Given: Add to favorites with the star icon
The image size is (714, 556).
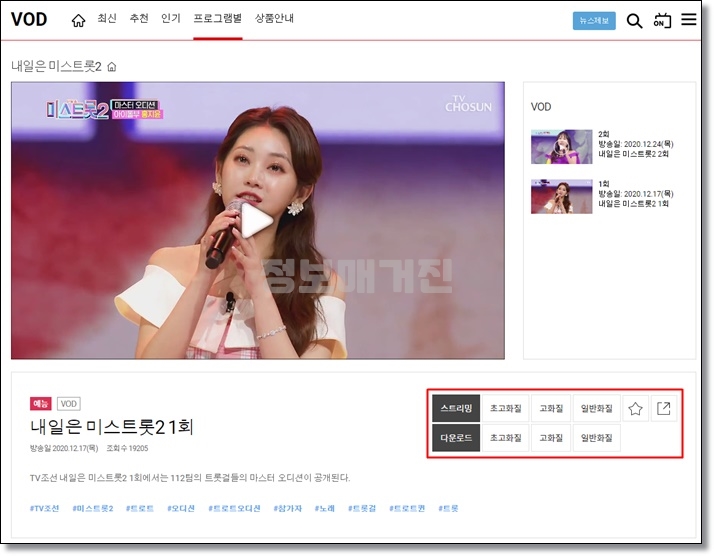Looking at the screenshot, I should pos(635,408).
